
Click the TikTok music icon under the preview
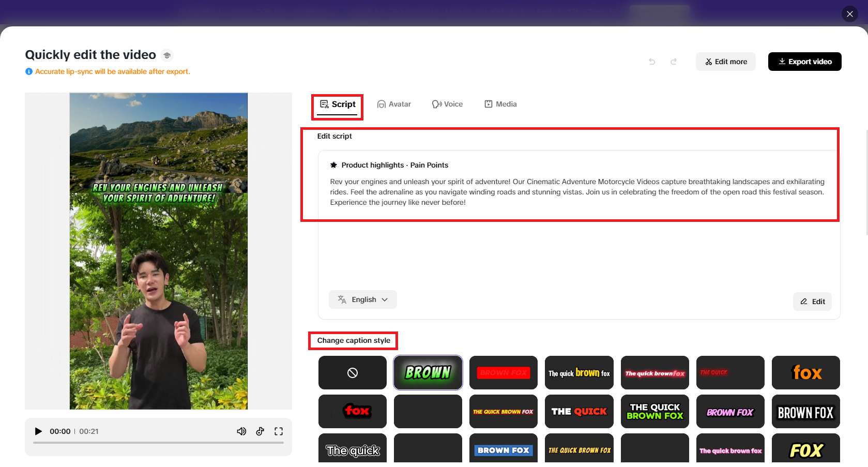(260, 431)
